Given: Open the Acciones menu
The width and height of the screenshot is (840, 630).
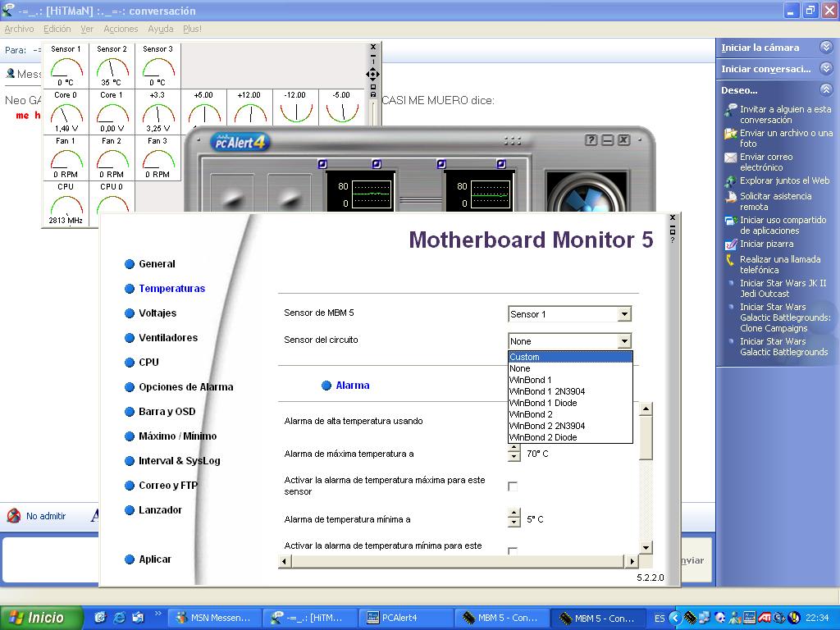Looking at the screenshot, I should pos(121,29).
